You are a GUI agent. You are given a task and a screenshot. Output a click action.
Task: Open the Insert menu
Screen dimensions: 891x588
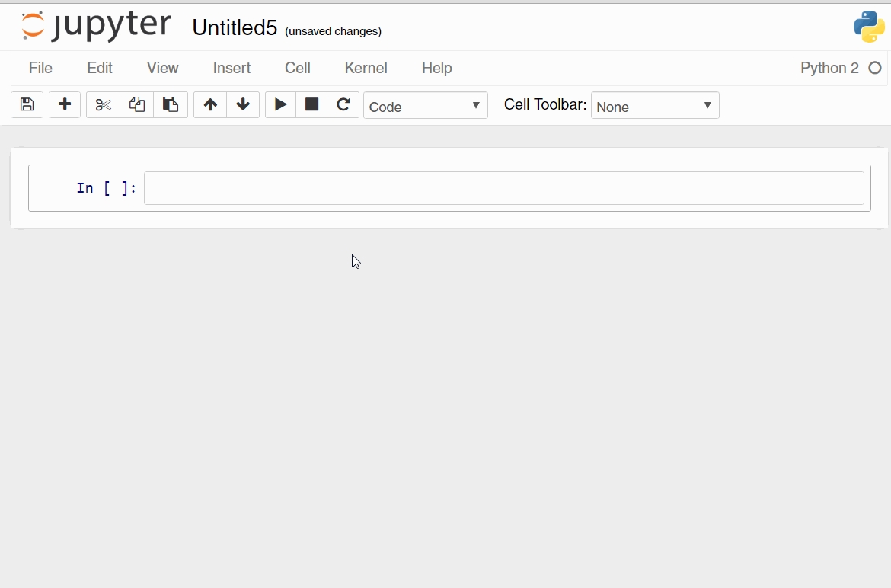[x=232, y=68]
